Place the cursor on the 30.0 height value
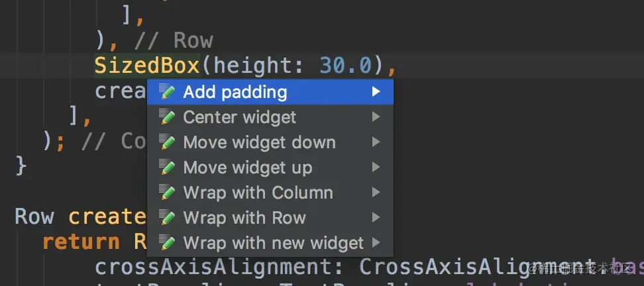This screenshot has height=286, width=644. click(345, 66)
